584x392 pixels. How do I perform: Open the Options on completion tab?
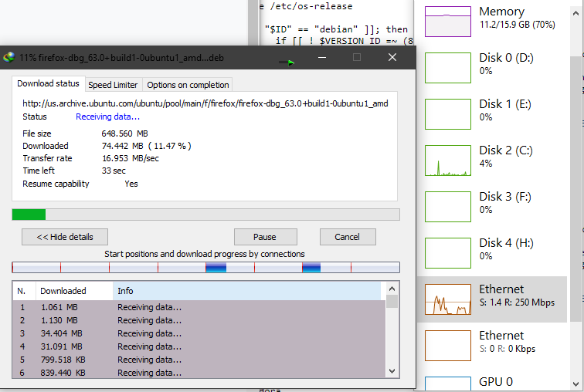[188, 85]
